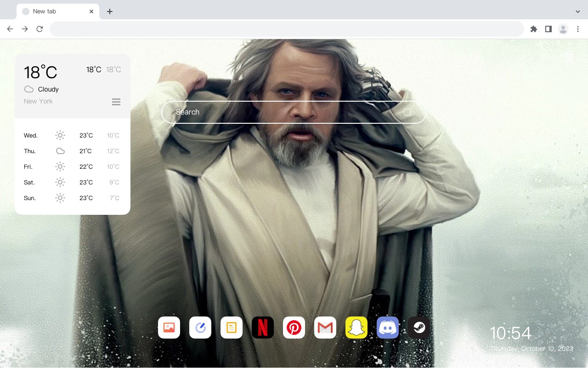This screenshot has height=368, width=588.
Task: Open a new browser tab
Action: tap(110, 11)
